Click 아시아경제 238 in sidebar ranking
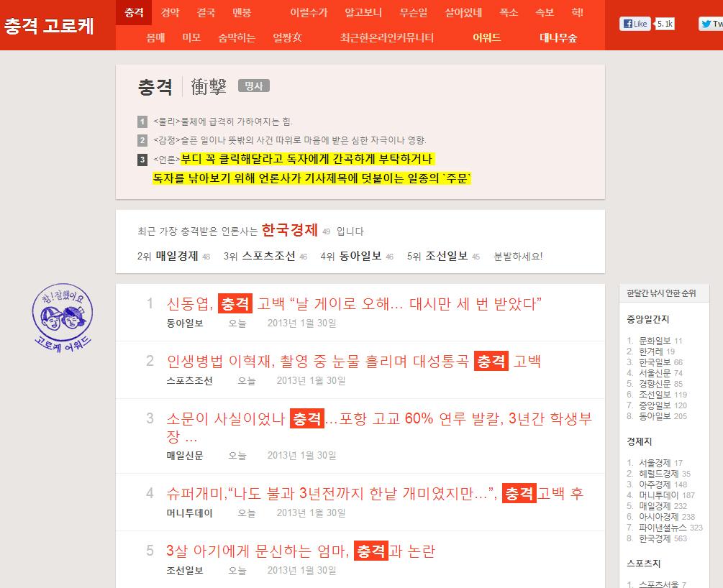 pos(667,517)
